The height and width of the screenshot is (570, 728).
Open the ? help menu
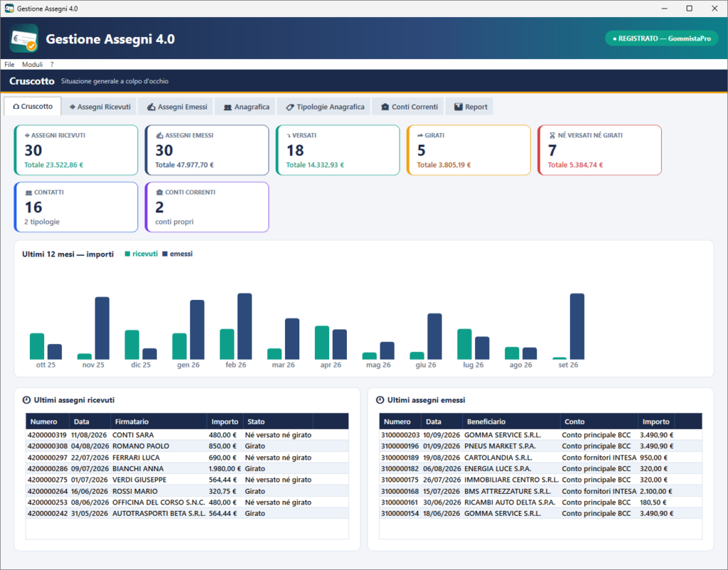pos(52,65)
